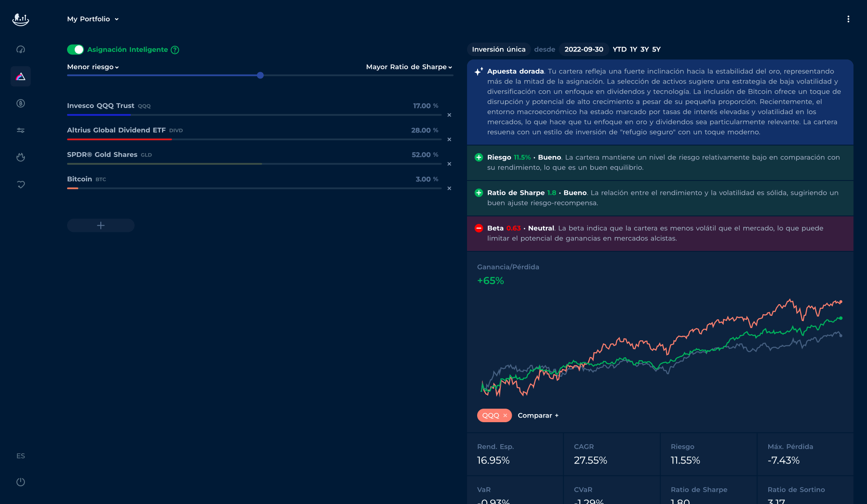Click the Invesco QQQ Trust name
The height and width of the screenshot is (504, 867).
[100, 106]
